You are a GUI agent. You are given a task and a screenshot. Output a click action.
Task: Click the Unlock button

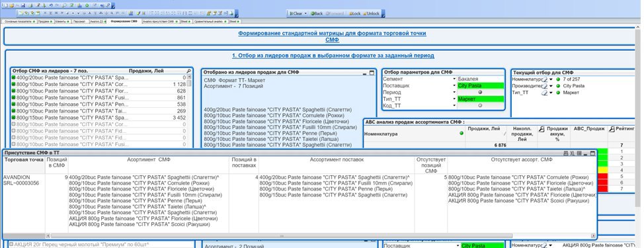coord(372,13)
